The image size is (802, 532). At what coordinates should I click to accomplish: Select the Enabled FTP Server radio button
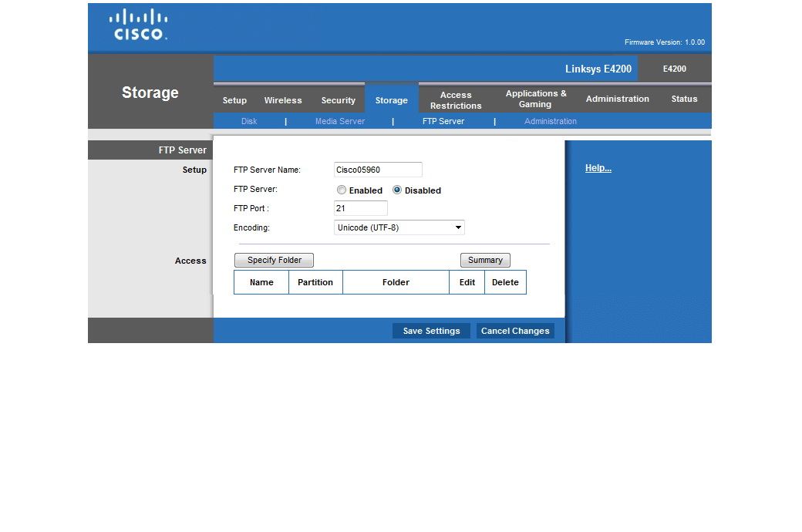[x=342, y=190]
